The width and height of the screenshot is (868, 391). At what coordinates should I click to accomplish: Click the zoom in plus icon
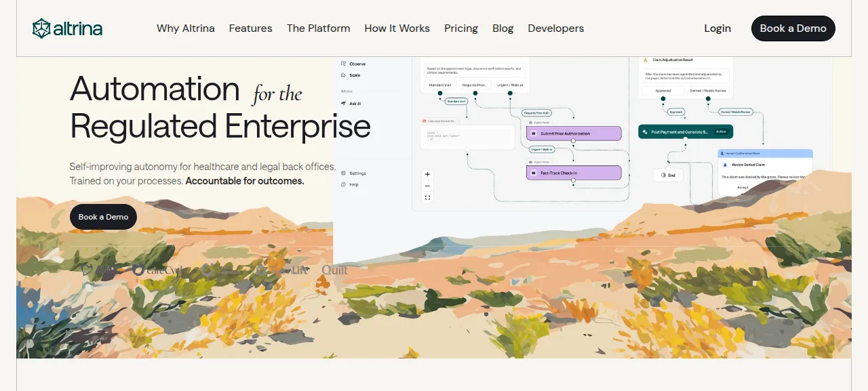click(427, 174)
